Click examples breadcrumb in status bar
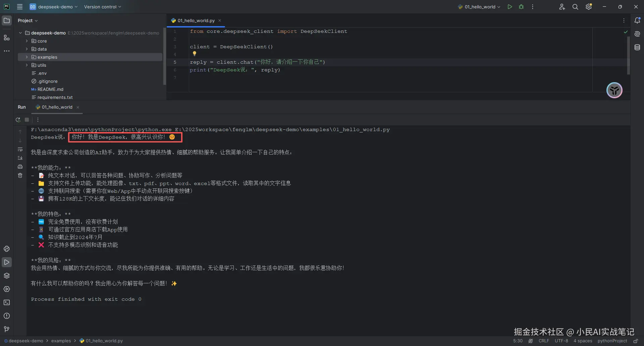 (x=61, y=341)
